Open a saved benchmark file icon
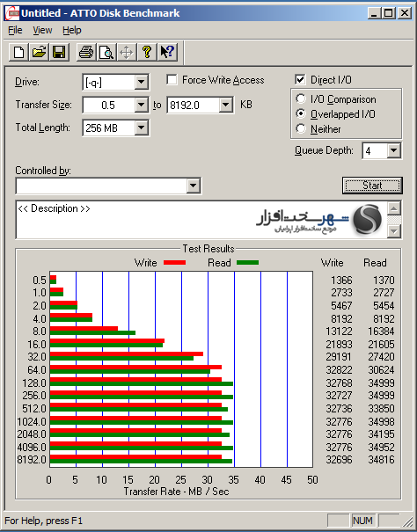 click(39, 52)
